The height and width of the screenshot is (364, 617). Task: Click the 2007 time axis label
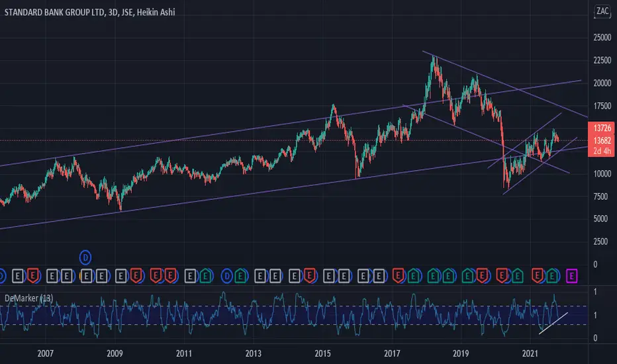pyautogui.click(x=45, y=353)
